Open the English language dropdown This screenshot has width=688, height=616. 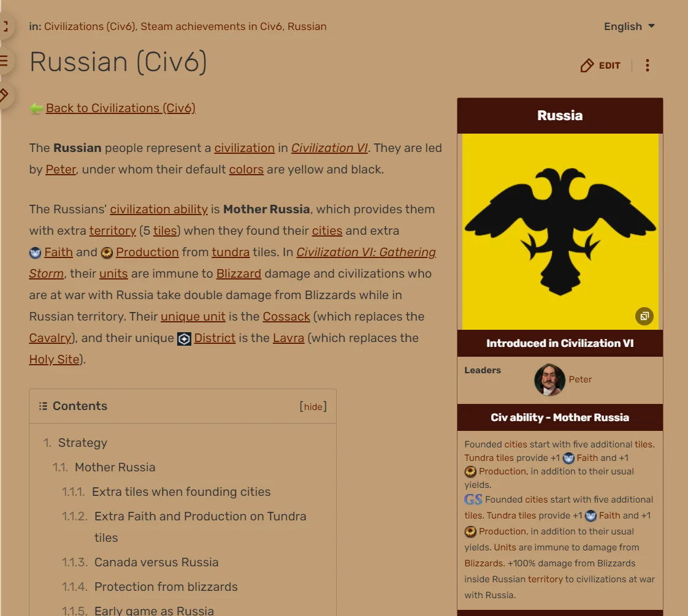tap(629, 26)
